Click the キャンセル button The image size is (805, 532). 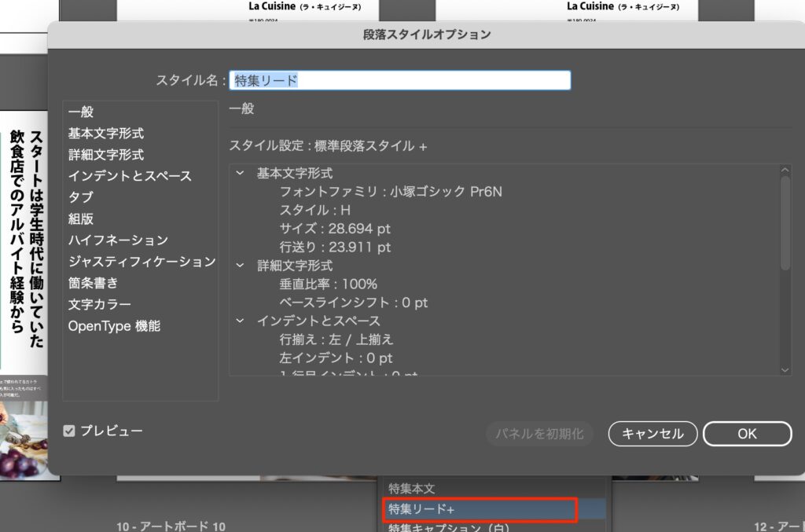coord(652,433)
